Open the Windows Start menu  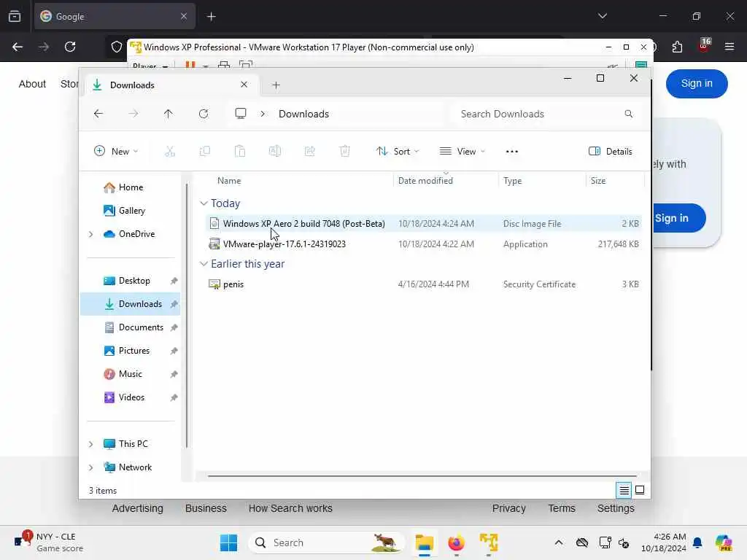228,542
